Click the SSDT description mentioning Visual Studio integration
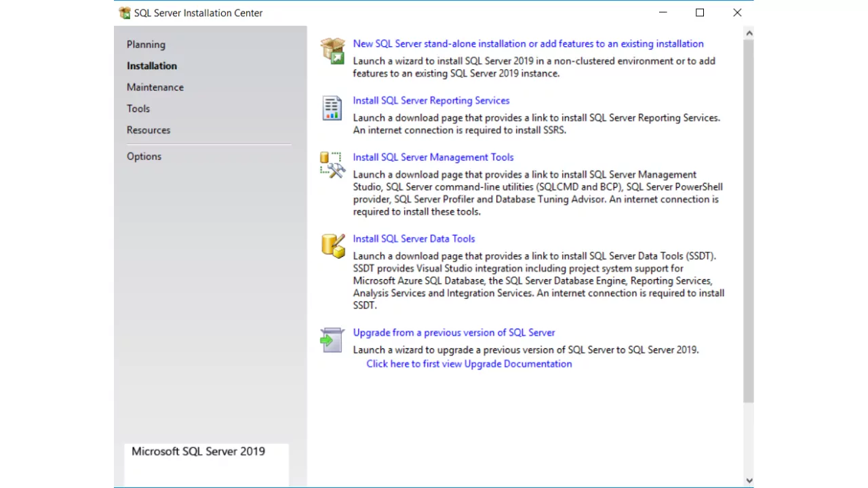 coord(538,281)
